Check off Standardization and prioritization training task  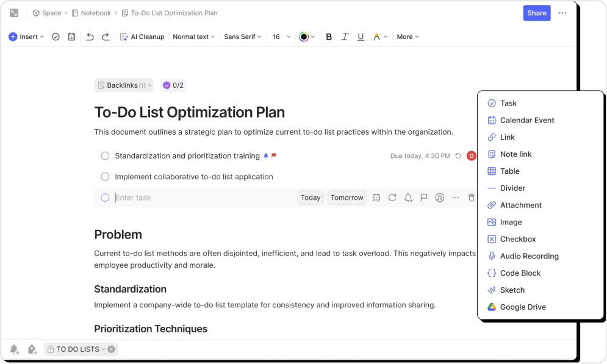pos(105,156)
